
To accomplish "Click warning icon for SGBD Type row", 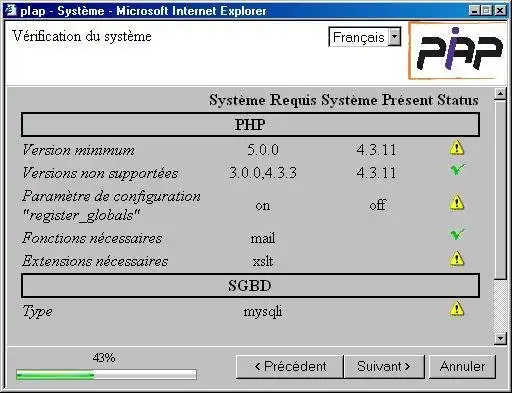I will click(457, 309).
